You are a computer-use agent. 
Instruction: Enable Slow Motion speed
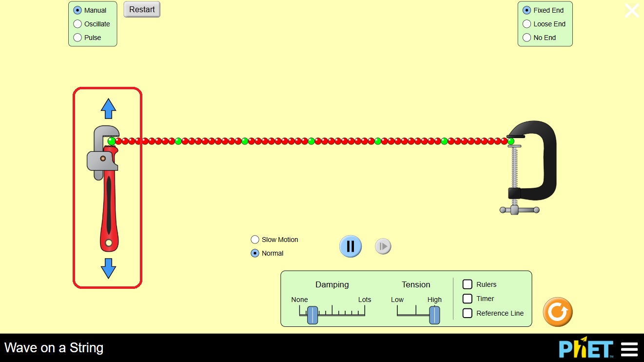tap(255, 240)
